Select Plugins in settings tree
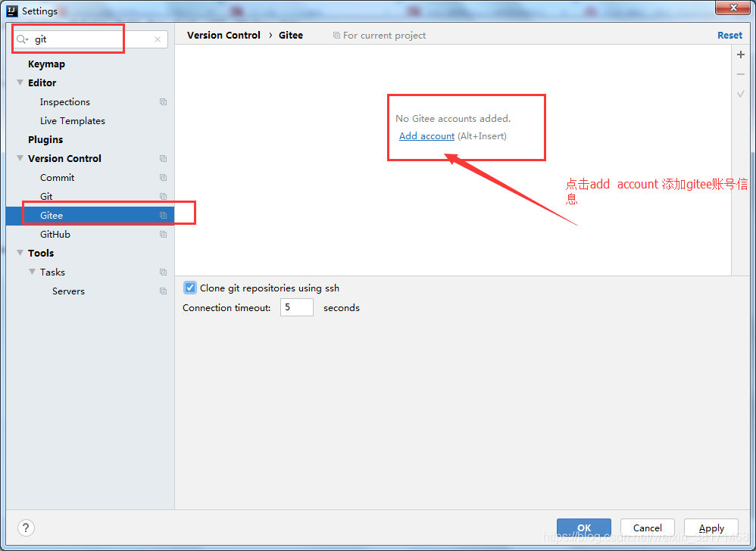The height and width of the screenshot is (551, 756). 45,140
